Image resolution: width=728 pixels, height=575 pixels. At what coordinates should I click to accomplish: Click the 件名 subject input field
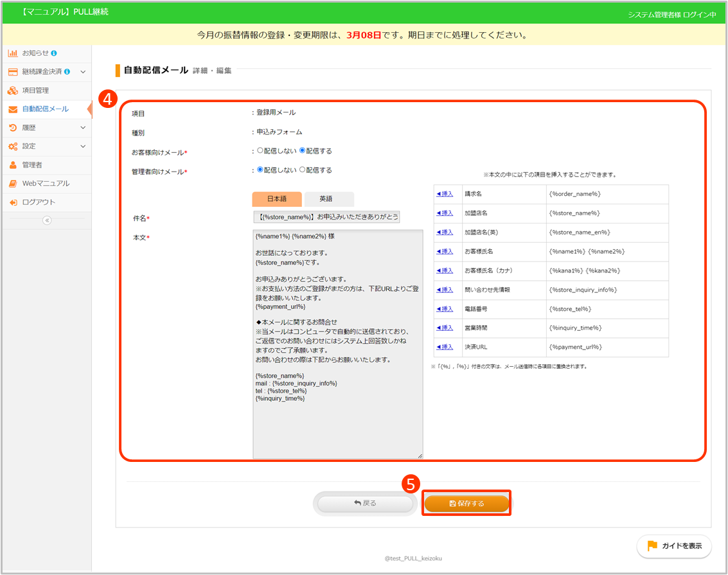326,217
